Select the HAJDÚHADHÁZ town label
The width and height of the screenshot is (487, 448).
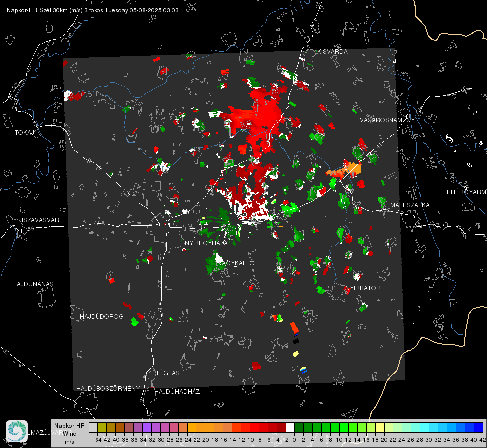(x=177, y=391)
